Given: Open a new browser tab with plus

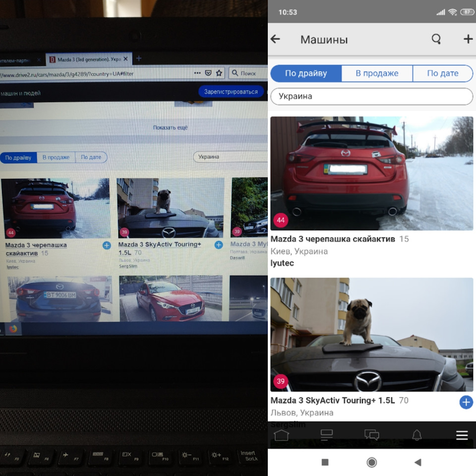Looking at the screenshot, I should tap(139, 59).
